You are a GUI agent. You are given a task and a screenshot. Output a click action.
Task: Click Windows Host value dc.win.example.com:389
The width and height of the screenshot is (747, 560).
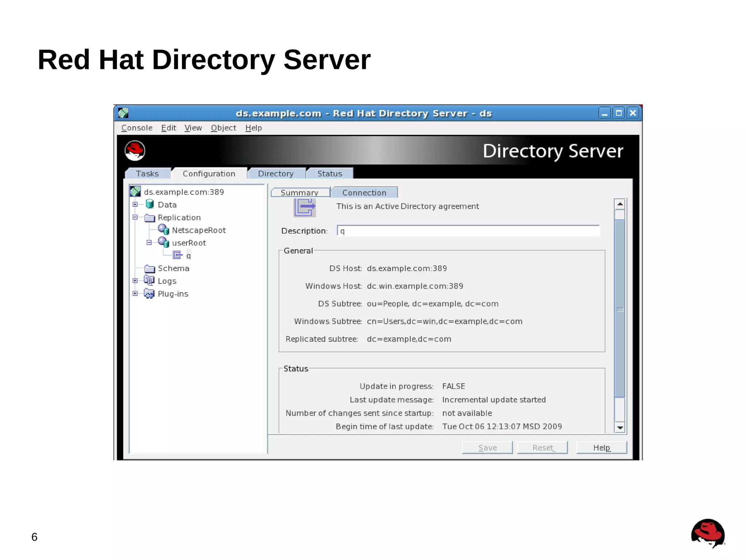415,286
